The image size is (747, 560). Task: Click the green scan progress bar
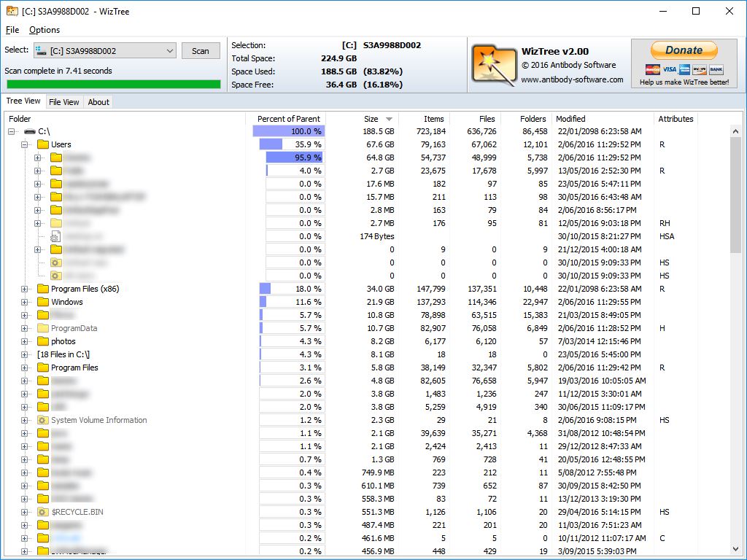pyautogui.click(x=114, y=85)
